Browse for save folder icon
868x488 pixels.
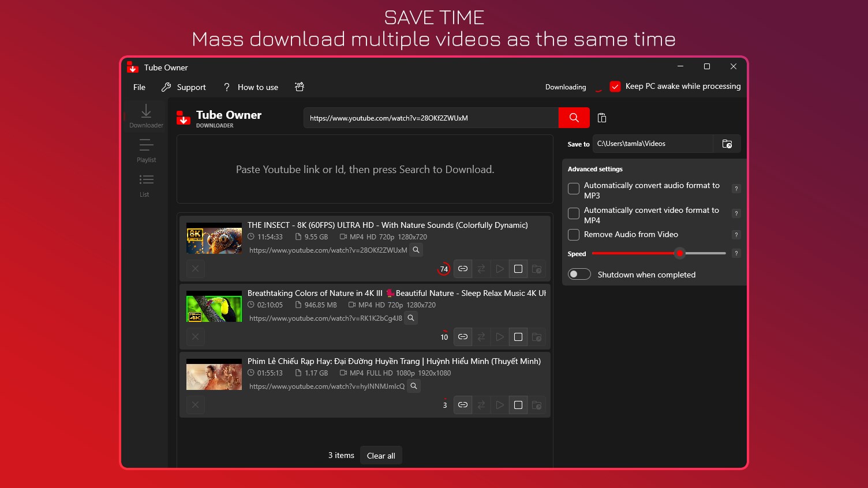click(727, 144)
